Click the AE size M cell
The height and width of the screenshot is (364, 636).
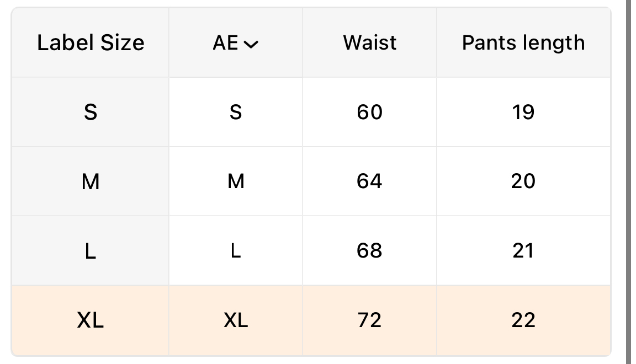pos(236,181)
